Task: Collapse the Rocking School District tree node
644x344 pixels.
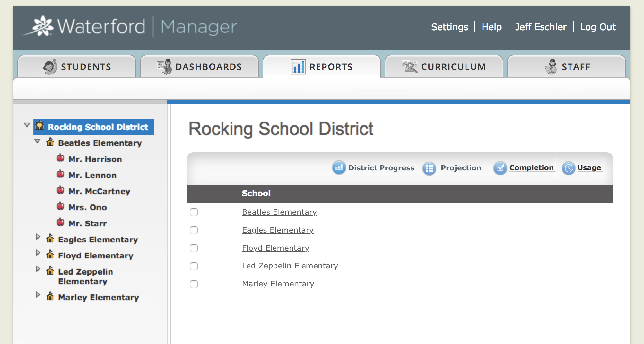Action: pos(27,125)
